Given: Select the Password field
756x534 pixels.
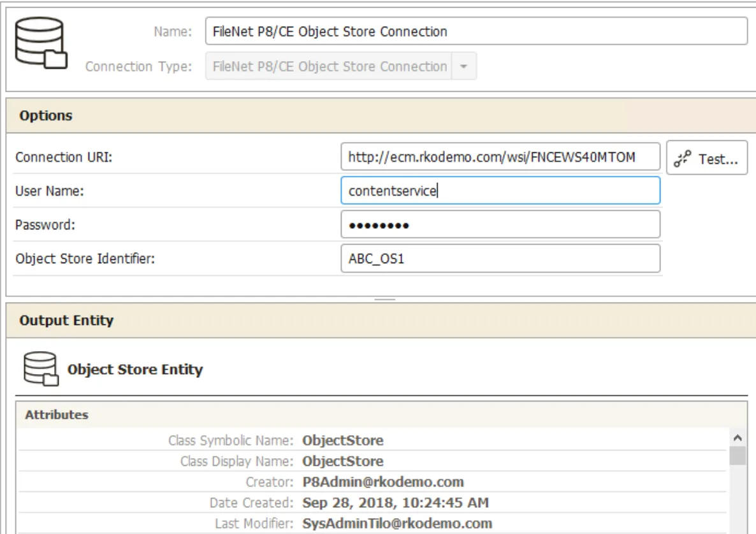Looking at the screenshot, I should point(500,224).
